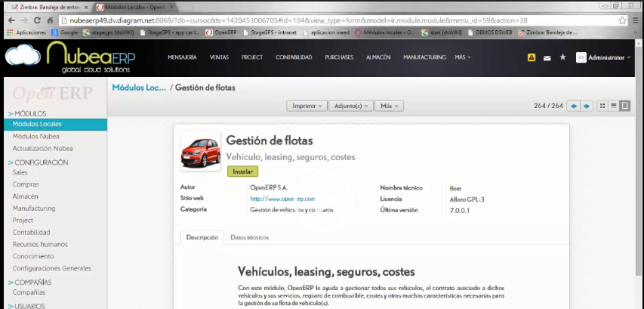The image size is (644, 309).
Task: Open Almacén configuration in sidebar
Action: [25, 196]
